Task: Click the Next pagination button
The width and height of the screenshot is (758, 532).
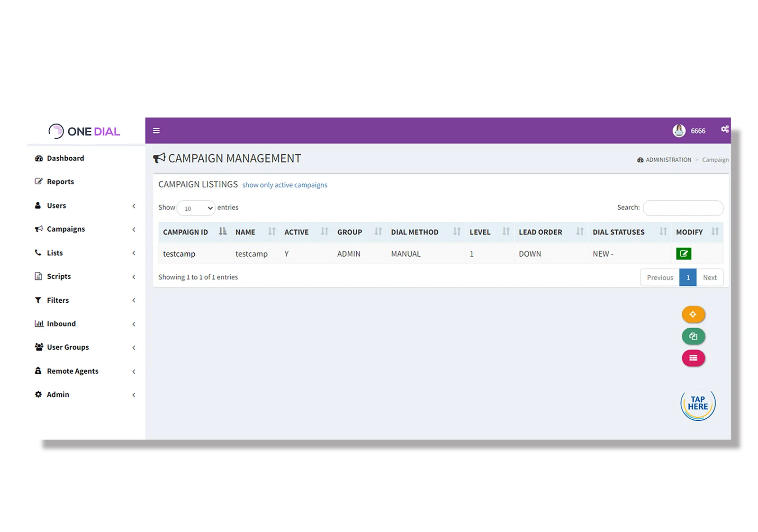Action: pyautogui.click(x=710, y=277)
